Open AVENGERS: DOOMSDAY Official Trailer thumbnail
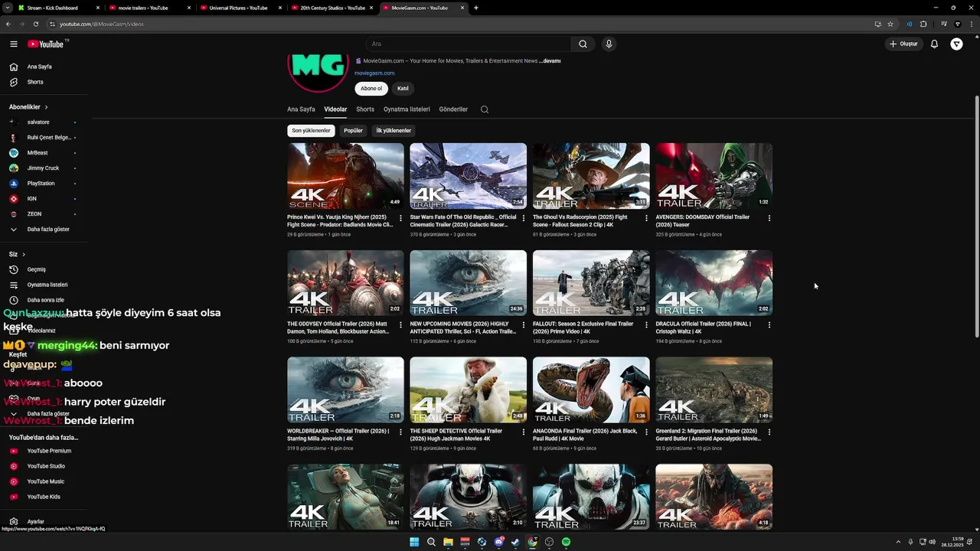The height and width of the screenshot is (551, 980). coord(714,176)
